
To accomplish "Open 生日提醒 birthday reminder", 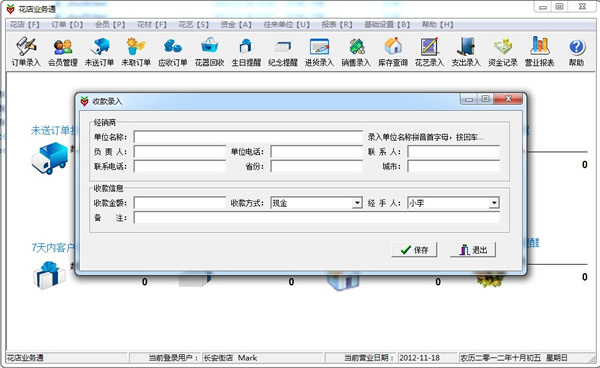I will [x=246, y=52].
